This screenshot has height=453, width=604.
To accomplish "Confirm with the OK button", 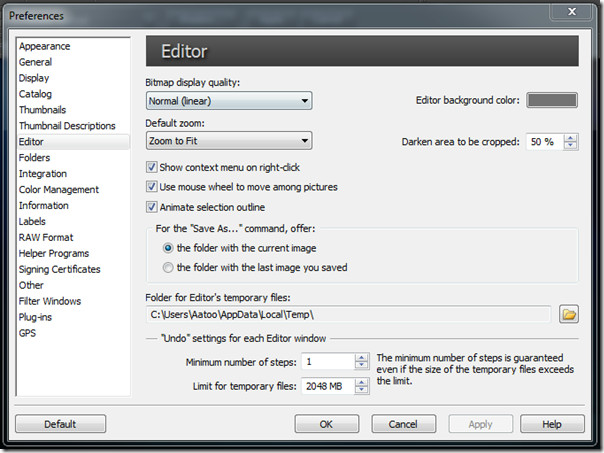I will pyautogui.click(x=327, y=424).
